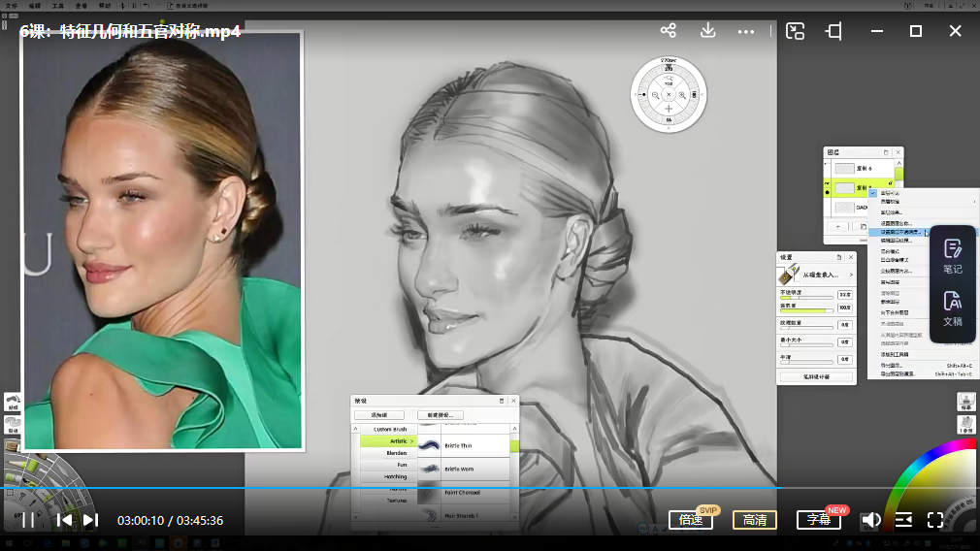Choose the Hair Strands 1 brush preset
The width and height of the screenshot is (980, 551).
point(464,515)
